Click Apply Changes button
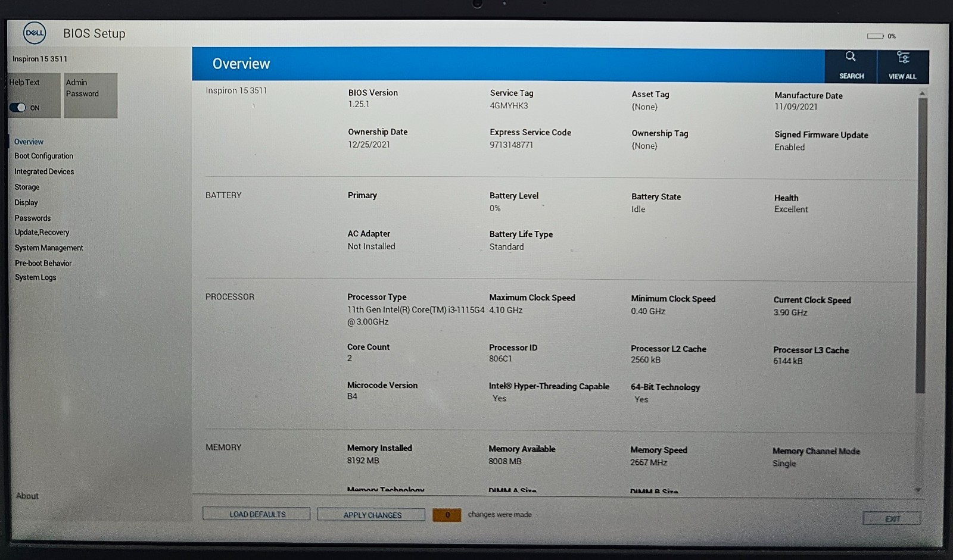 pos(371,515)
